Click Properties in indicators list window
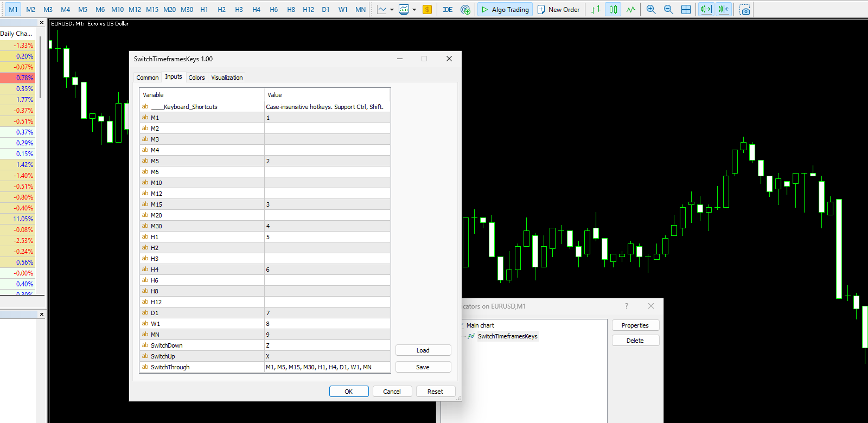 pyautogui.click(x=635, y=325)
